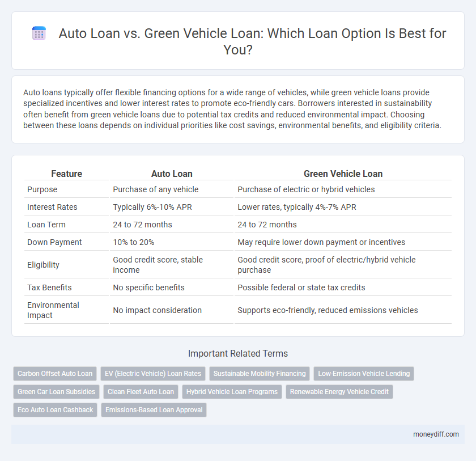Click the Auto Loan column header
The width and height of the screenshot is (476, 461).
click(x=172, y=174)
